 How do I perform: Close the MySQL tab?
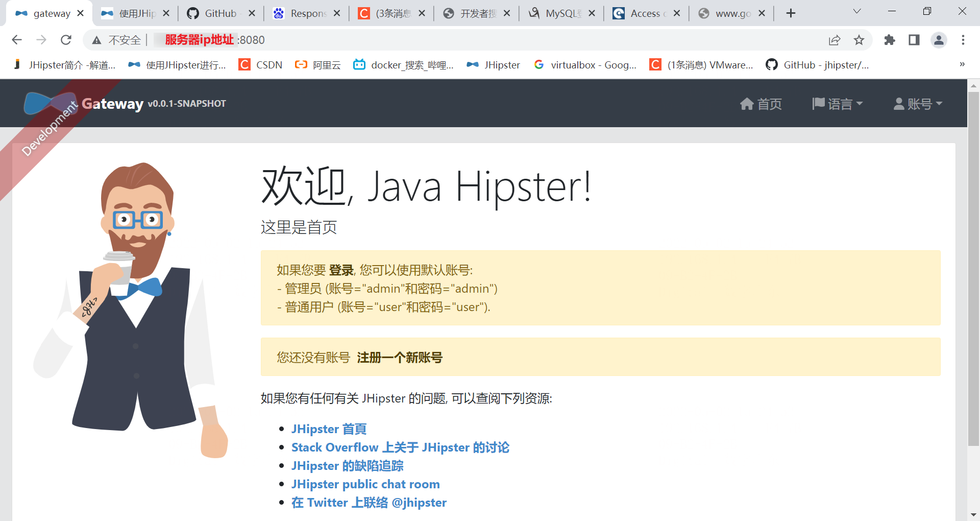592,13
